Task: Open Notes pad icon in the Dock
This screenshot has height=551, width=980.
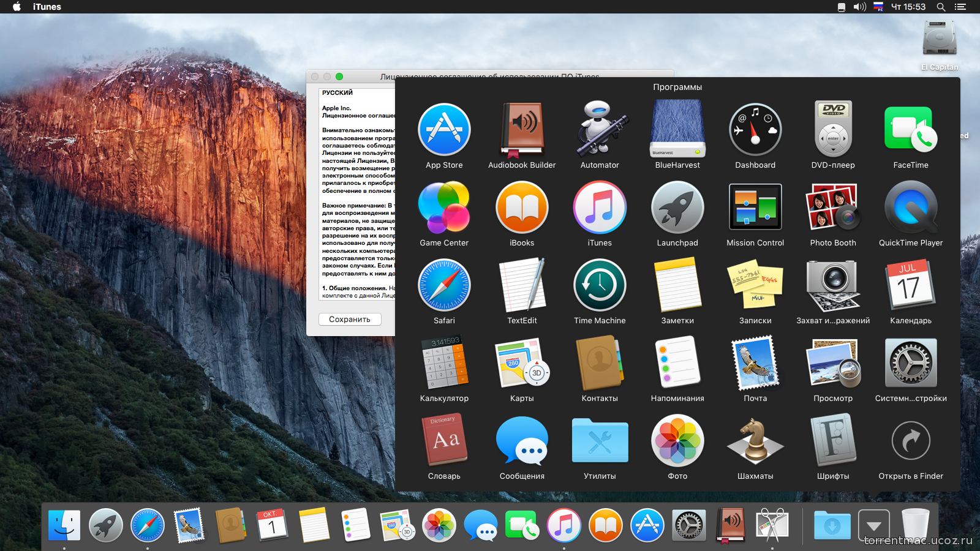Action: click(x=314, y=525)
